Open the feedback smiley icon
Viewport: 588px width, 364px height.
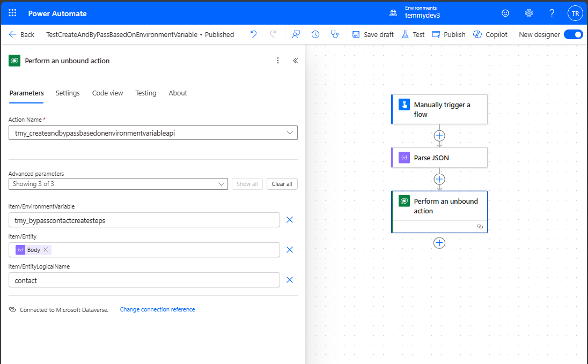pyautogui.click(x=505, y=13)
